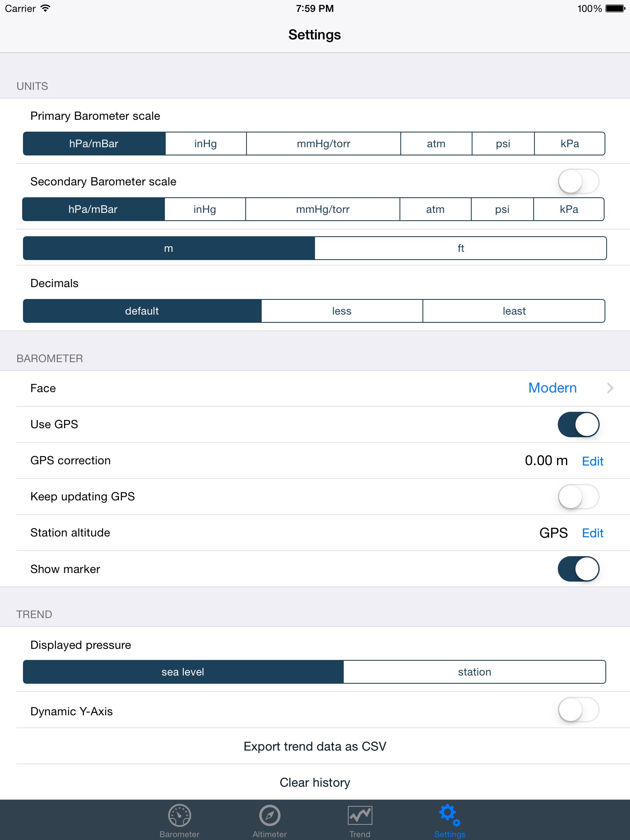Image resolution: width=630 pixels, height=840 pixels.
Task: Clear the trend history
Action: point(315,783)
